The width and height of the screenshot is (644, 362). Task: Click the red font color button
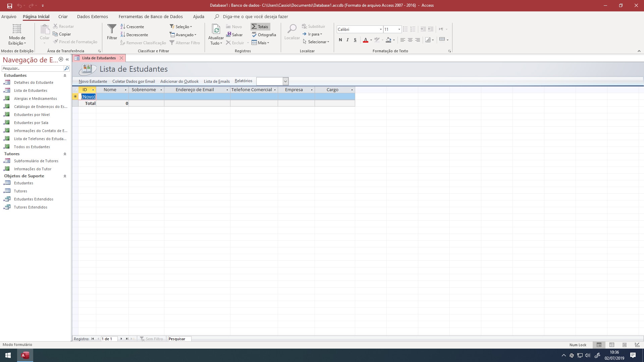[x=366, y=40]
